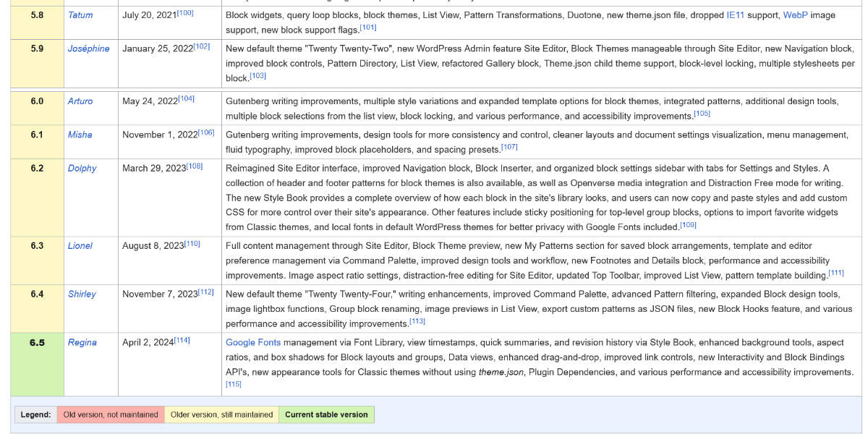
Task: Click the August 8, 2023 release date
Action: click(x=153, y=245)
